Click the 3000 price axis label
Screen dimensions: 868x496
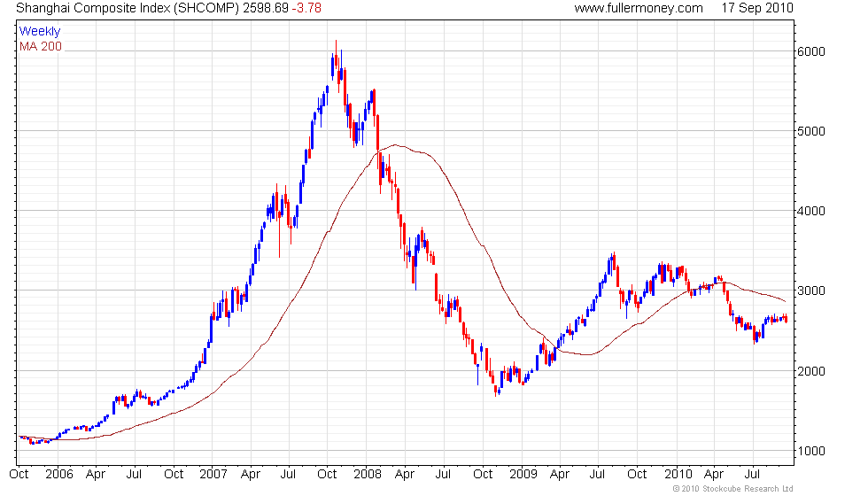(x=811, y=291)
